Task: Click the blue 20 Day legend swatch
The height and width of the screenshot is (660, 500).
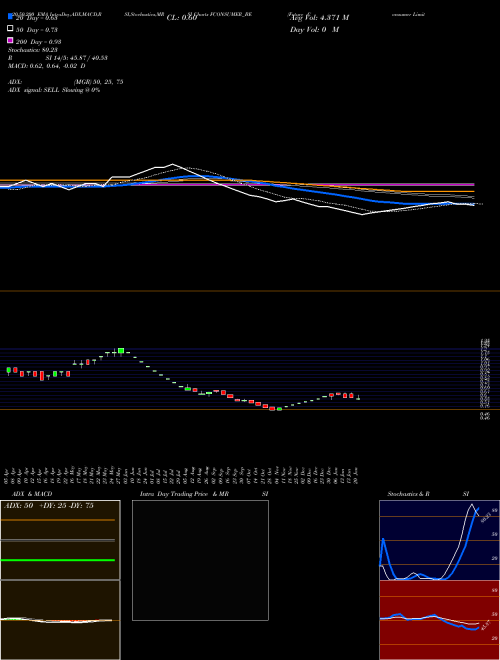Action: pyautogui.click(x=10, y=17)
